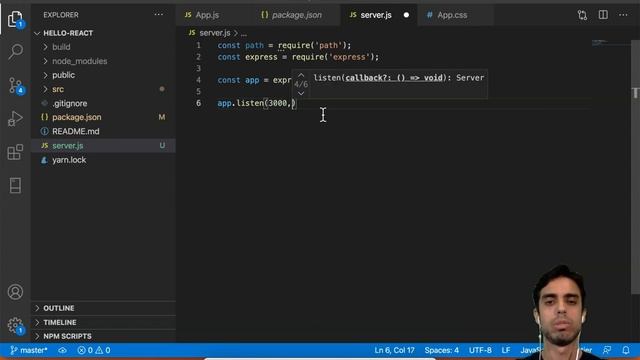
Task: Click the master branch indicator
Action: coord(29,350)
